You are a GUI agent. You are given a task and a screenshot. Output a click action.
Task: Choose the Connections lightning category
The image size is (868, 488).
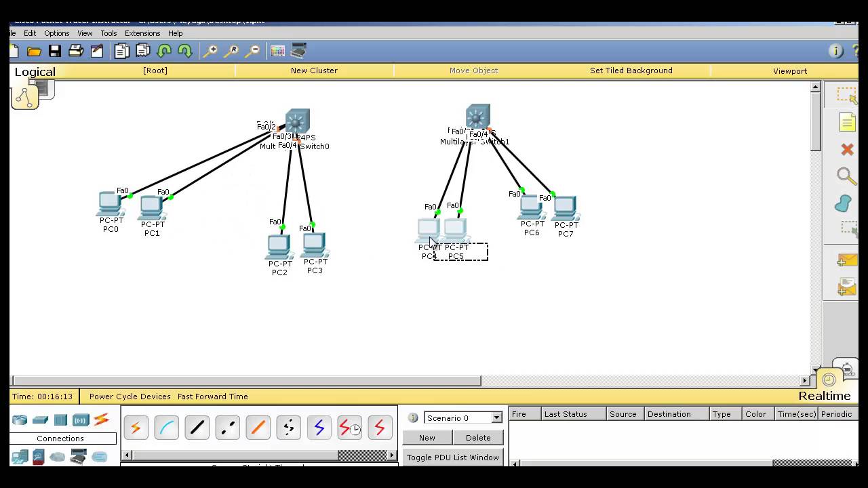point(102,420)
